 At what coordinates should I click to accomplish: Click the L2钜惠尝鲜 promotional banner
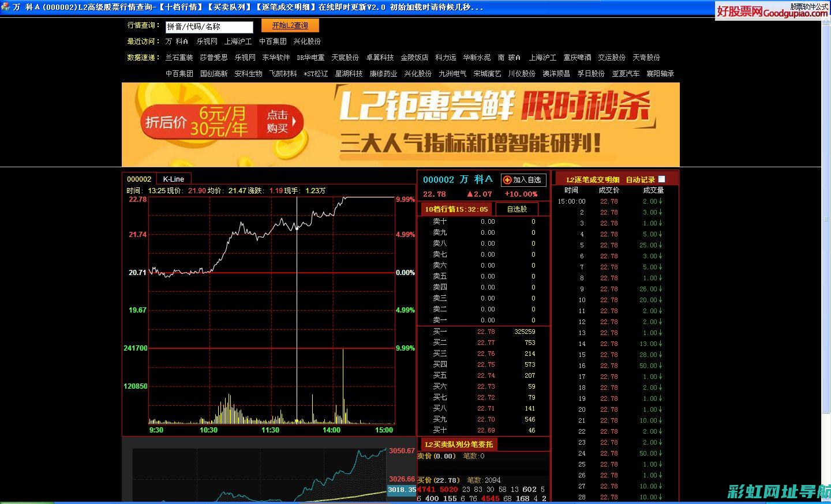[x=400, y=125]
